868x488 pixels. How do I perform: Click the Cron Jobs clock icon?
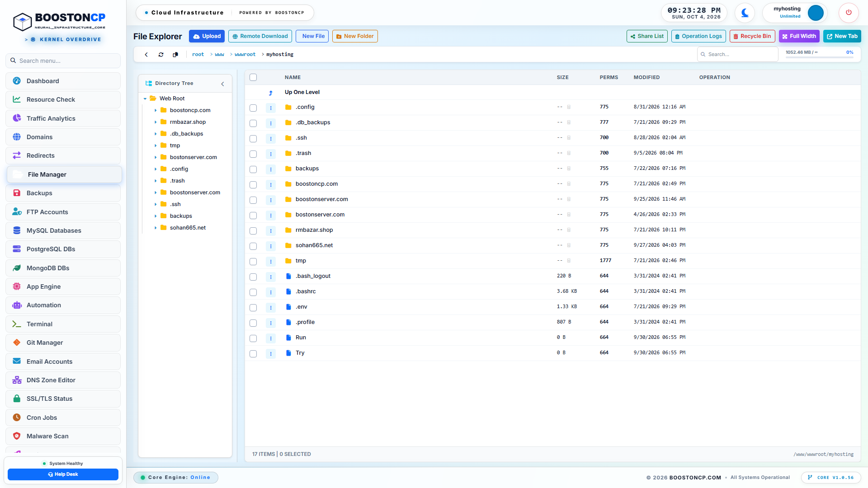pos(17,418)
